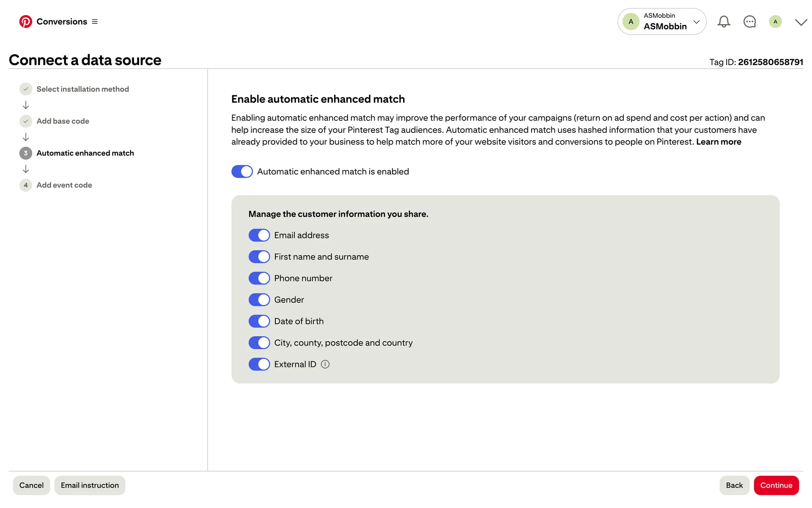Viewport: 812px width, 508px height.
Task: Turn off Email address sharing
Action: (259, 235)
